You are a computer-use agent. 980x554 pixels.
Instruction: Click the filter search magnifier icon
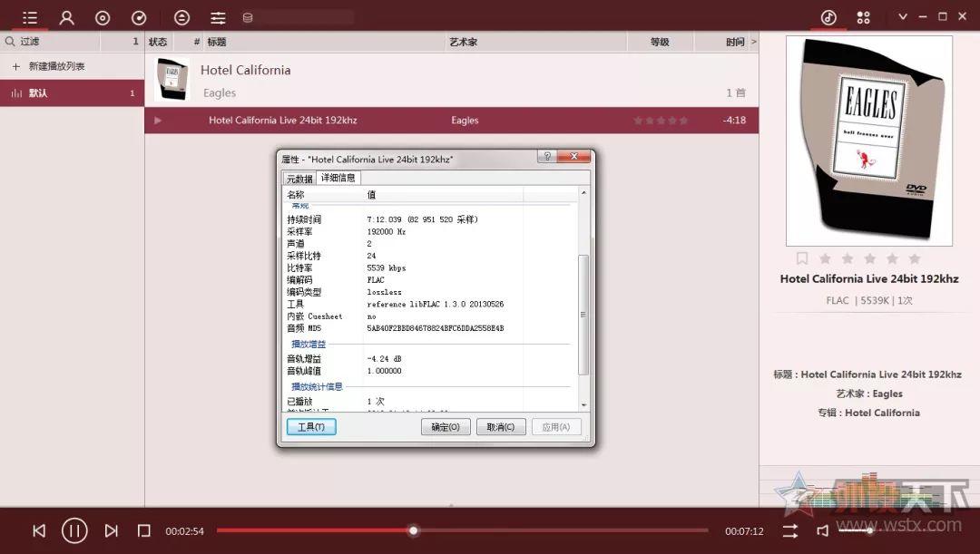(x=10, y=41)
